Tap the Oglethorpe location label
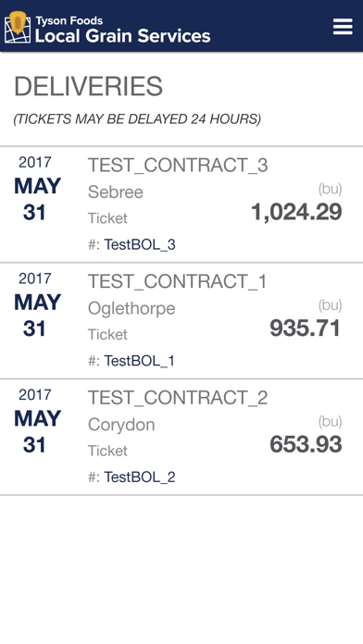This screenshot has width=363, height=644. pyautogui.click(x=131, y=308)
